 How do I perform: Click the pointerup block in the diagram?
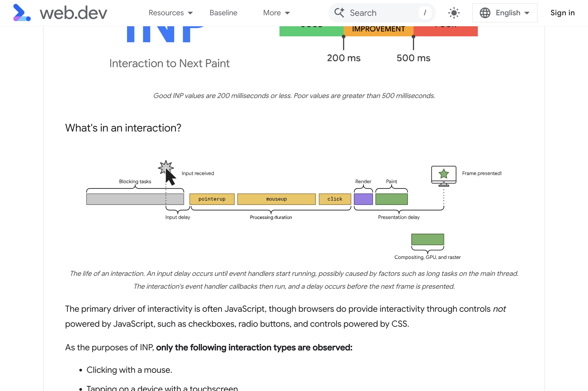212,199
